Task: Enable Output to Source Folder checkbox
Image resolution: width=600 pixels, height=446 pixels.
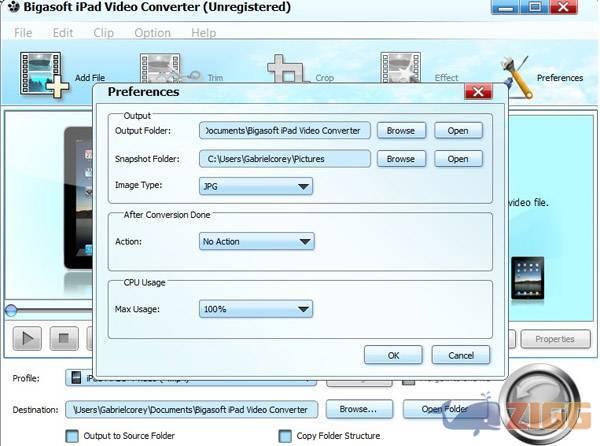Action: coord(72,436)
